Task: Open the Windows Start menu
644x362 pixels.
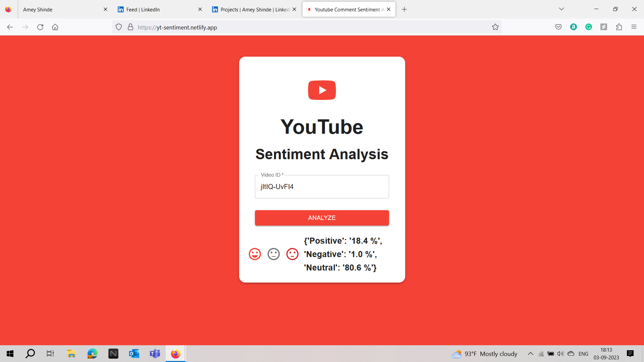Action: (x=10, y=354)
